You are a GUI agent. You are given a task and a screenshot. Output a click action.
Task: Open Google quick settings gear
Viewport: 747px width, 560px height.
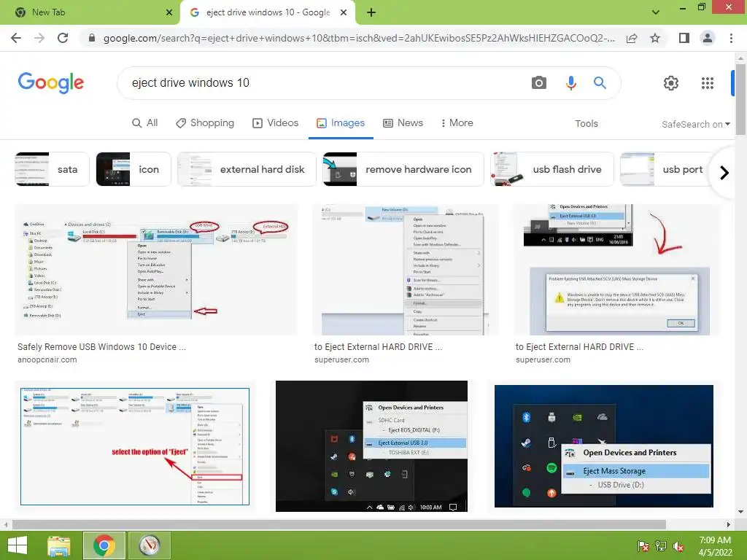pyautogui.click(x=671, y=83)
